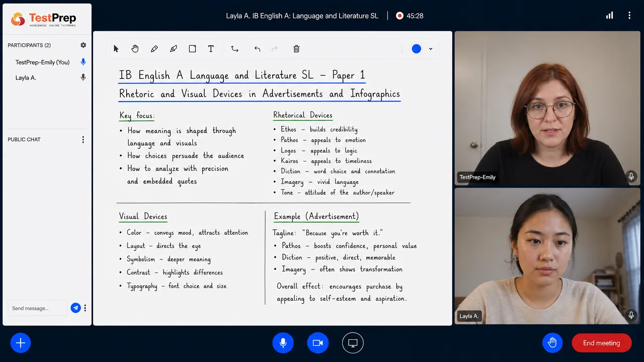This screenshot has height=362, width=644.
Task: Click the Example (Advertisement) heading
Action: [x=316, y=217]
